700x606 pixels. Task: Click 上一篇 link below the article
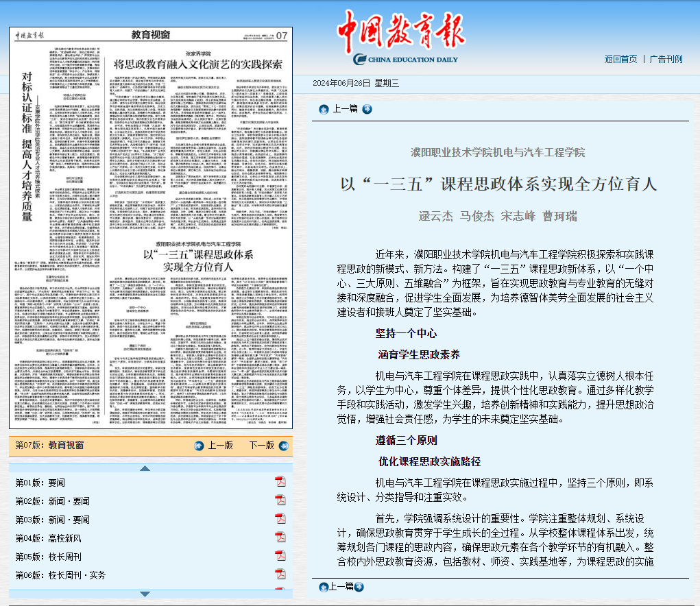[341, 586]
